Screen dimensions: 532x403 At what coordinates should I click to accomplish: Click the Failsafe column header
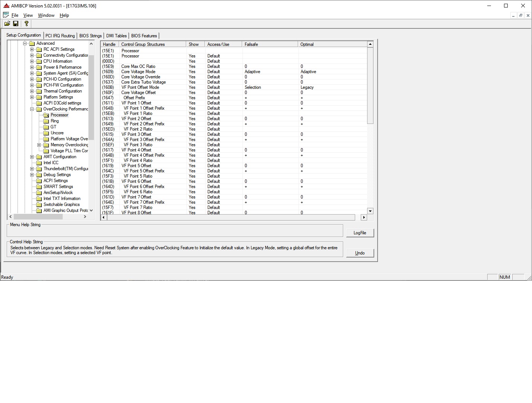coord(270,44)
